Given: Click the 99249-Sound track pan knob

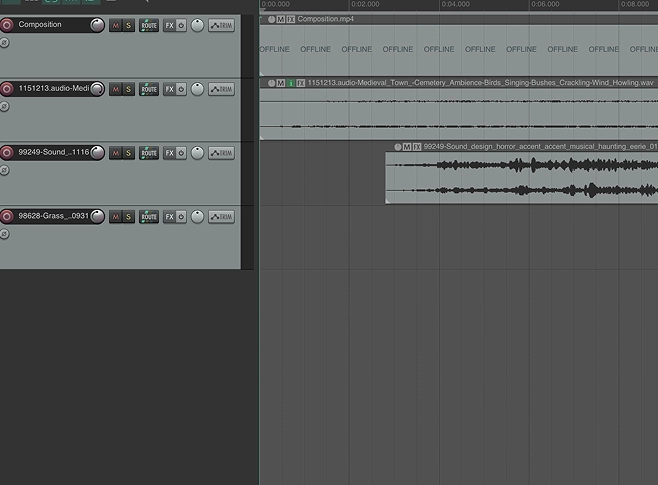Looking at the screenshot, I should (x=197, y=153).
